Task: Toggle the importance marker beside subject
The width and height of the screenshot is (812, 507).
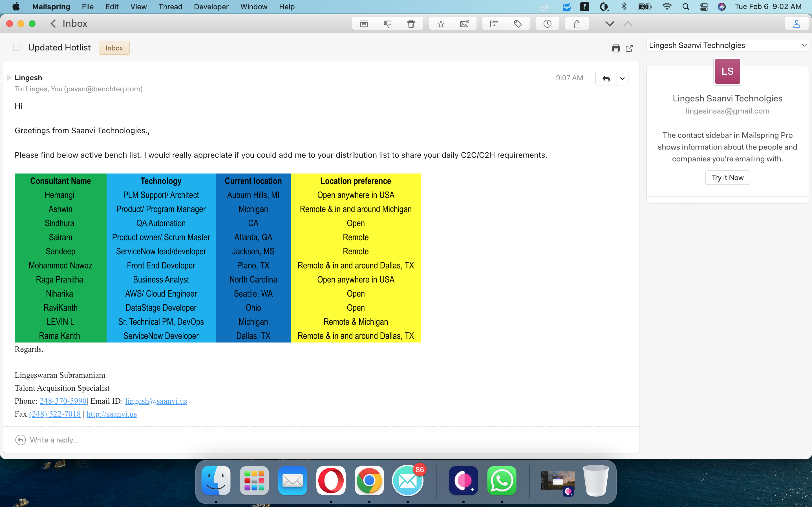Action: click(x=17, y=48)
